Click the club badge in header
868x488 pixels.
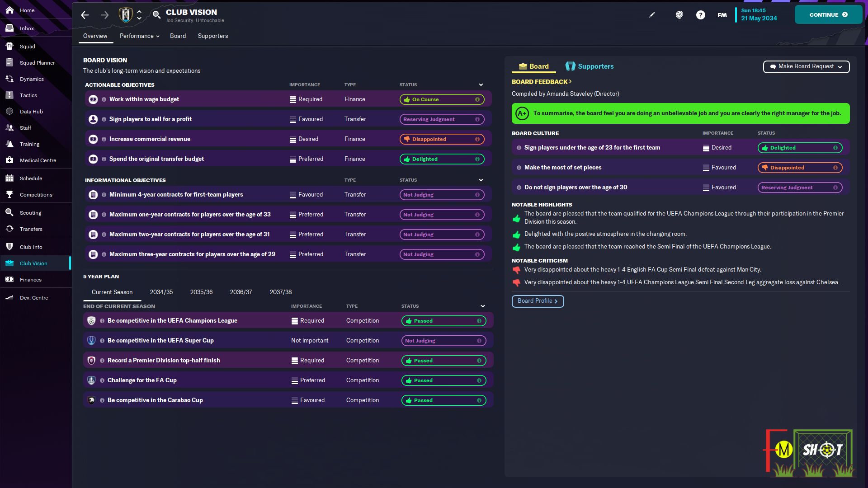tap(126, 15)
